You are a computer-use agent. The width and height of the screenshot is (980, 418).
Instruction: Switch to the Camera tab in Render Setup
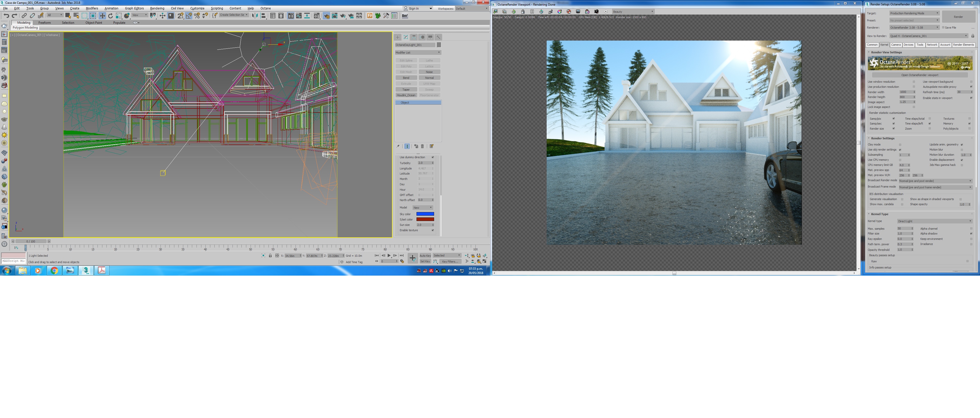pos(896,44)
